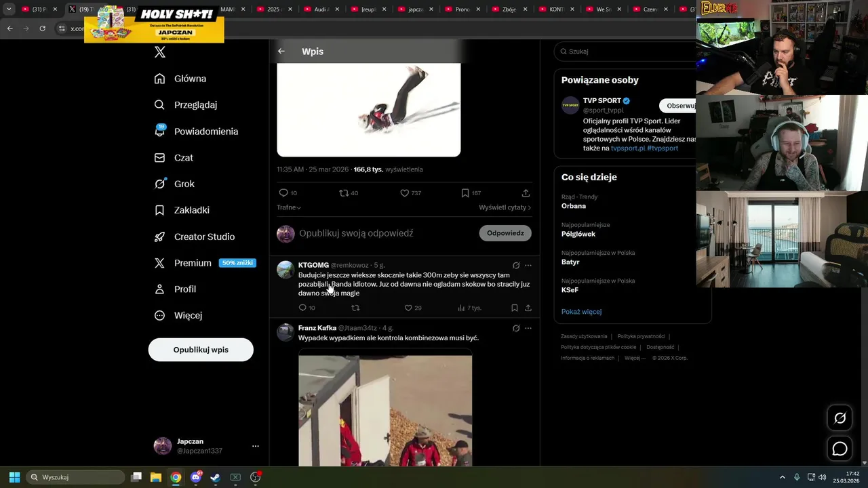Open Steam from taskbar
868x488 pixels.
tap(215, 477)
